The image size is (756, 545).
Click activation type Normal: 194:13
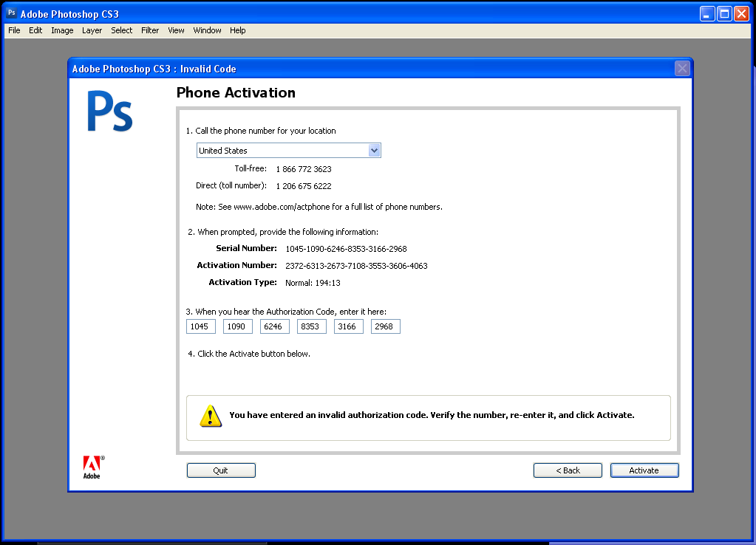click(x=313, y=283)
